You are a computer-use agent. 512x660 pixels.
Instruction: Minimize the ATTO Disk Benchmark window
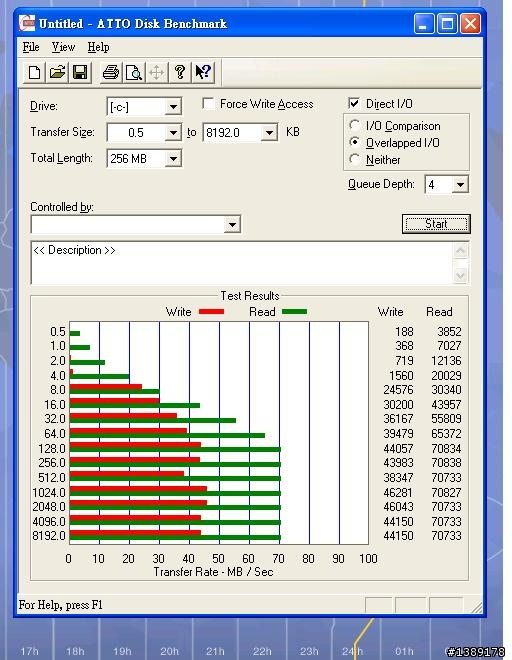pos(424,23)
